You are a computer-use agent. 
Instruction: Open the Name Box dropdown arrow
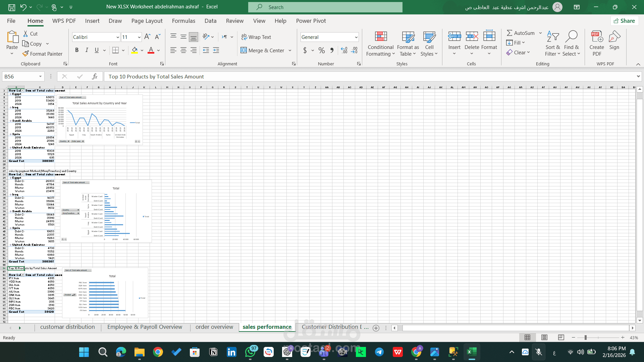point(40,76)
